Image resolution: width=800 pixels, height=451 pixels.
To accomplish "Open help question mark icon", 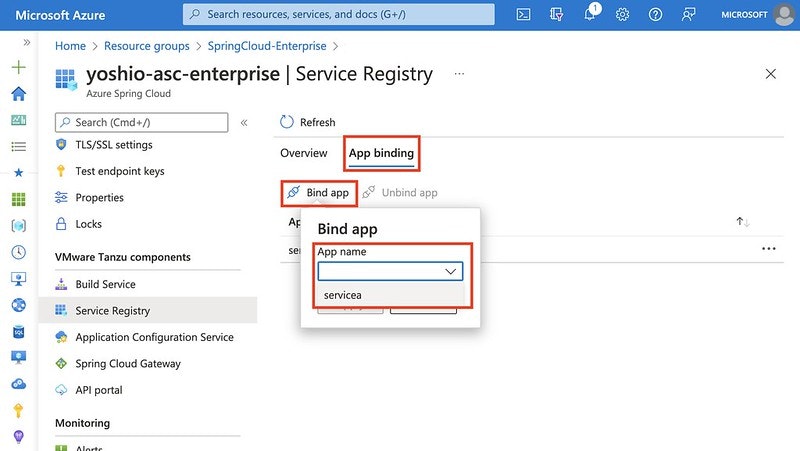I will (655, 15).
